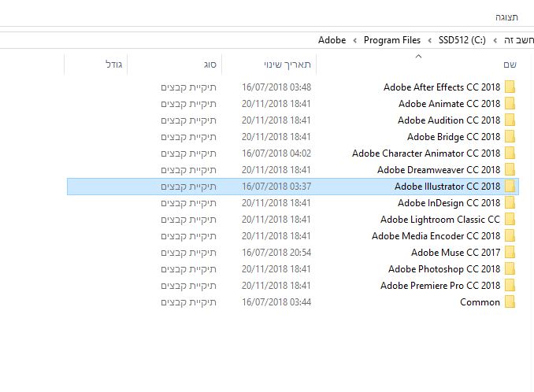Click the Adobe Bridge CC 2018 folder icon
This screenshot has height=392, width=534.
510,137
